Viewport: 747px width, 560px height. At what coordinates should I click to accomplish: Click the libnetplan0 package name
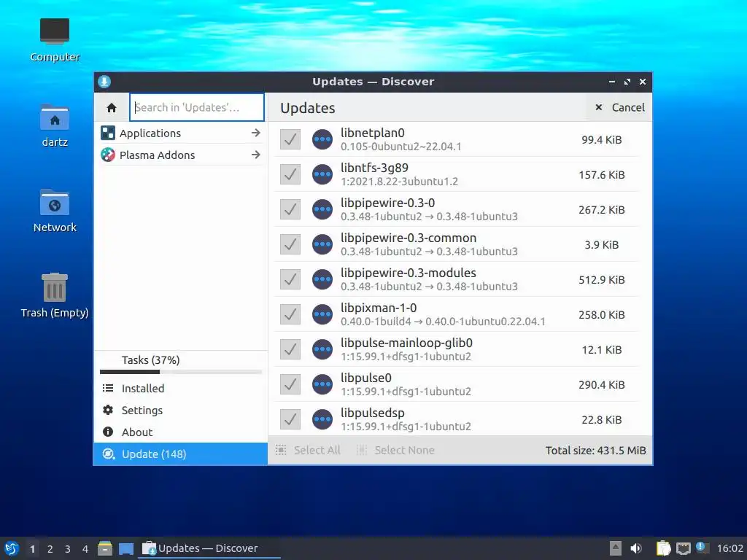pos(373,133)
